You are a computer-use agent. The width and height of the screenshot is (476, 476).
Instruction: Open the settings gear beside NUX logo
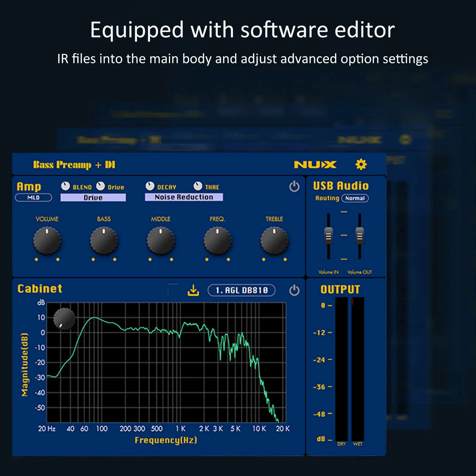[x=361, y=164]
